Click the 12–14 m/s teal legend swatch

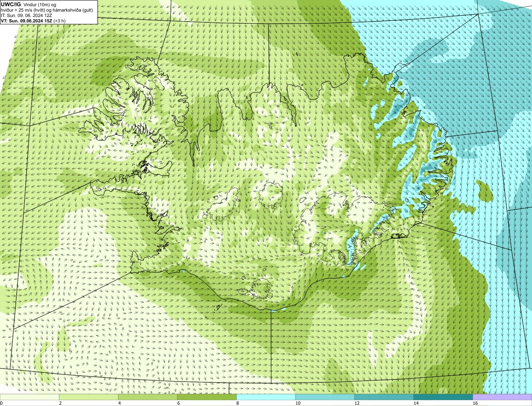(x=384, y=397)
